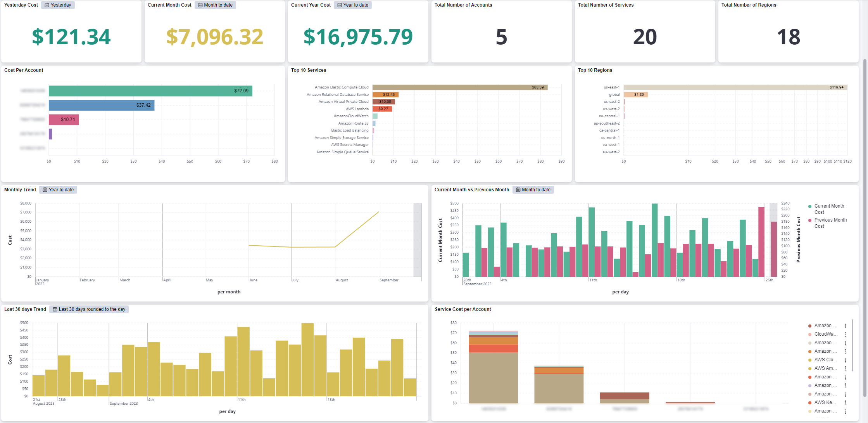Toggle the AWS Clo... legend series
868x423 pixels.
click(x=825, y=360)
